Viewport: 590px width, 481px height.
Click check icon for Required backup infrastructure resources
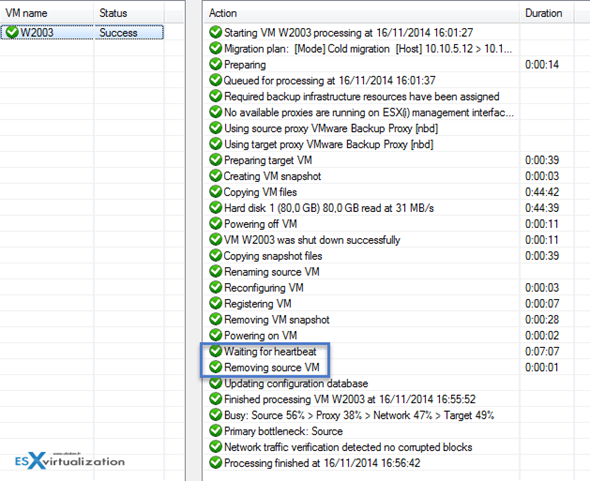(x=216, y=96)
